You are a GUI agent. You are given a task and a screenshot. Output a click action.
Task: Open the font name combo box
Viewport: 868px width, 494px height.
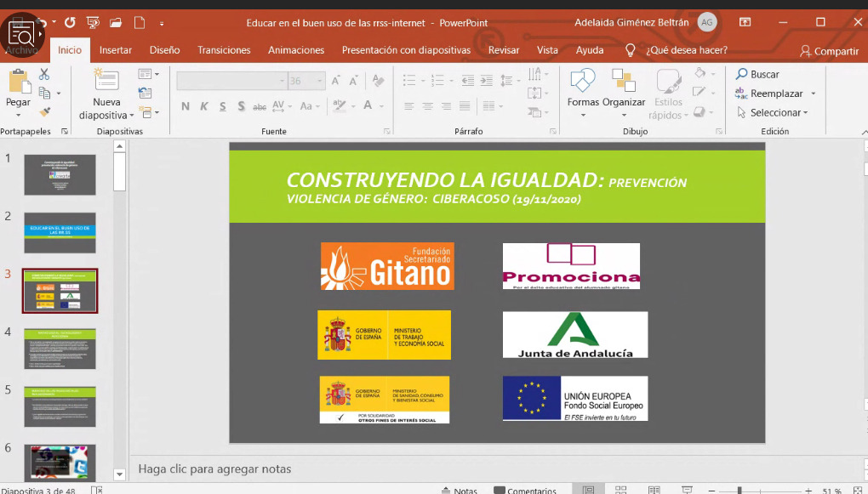coord(231,81)
